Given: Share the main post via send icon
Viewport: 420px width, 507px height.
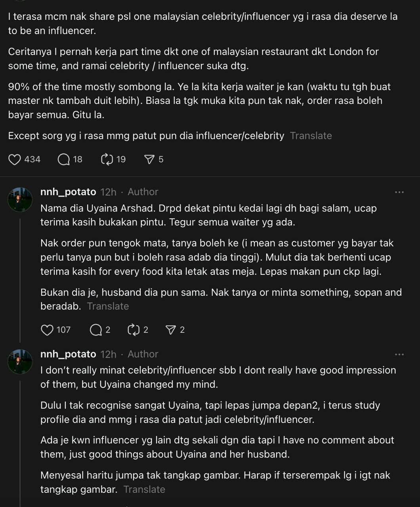Looking at the screenshot, I should click(x=149, y=160).
